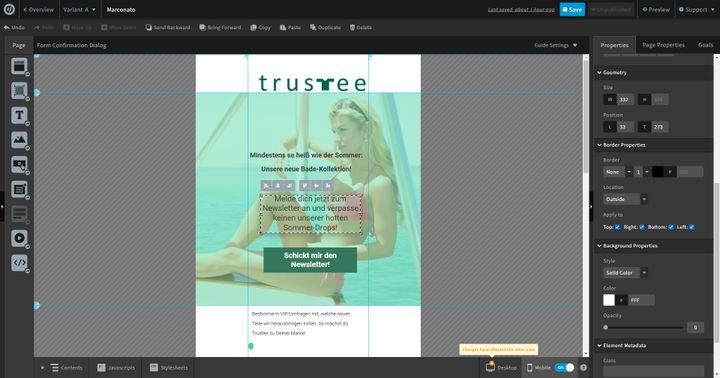Select the Button widget tool
This screenshot has width=720, height=378.
pos(19,164)
